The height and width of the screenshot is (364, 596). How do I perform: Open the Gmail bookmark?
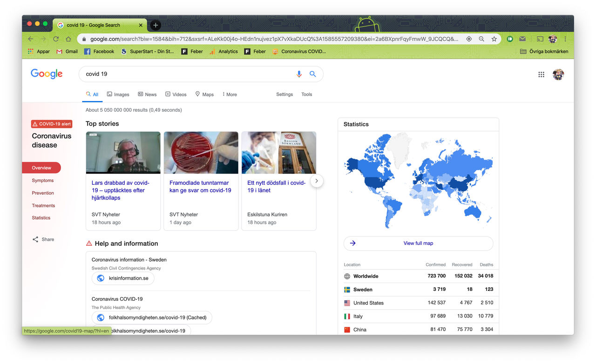click(x=67, y=51)
